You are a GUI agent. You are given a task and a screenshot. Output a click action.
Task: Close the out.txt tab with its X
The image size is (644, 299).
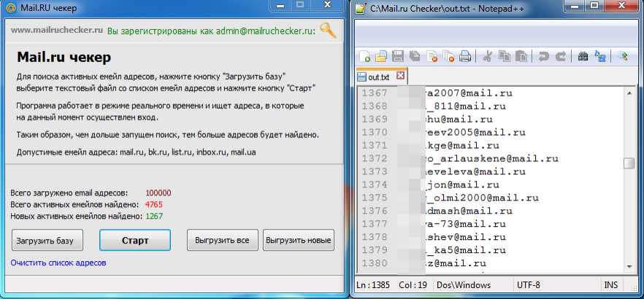coord(400,76)
